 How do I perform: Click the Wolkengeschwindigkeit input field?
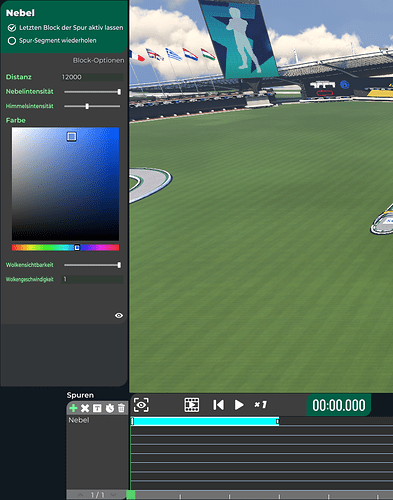coord(92,279)
